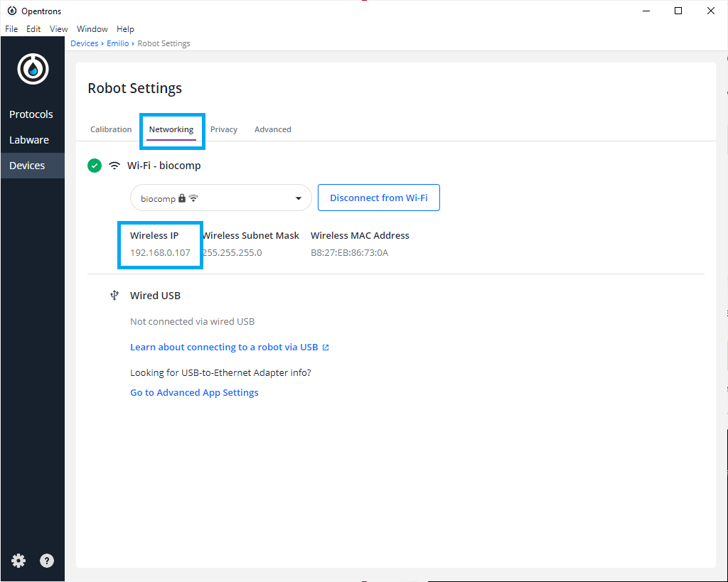Click the Wi-Fi signal icon beside Wi-Fi - biocomp
The image size is (728, 582).
(114, 166)
